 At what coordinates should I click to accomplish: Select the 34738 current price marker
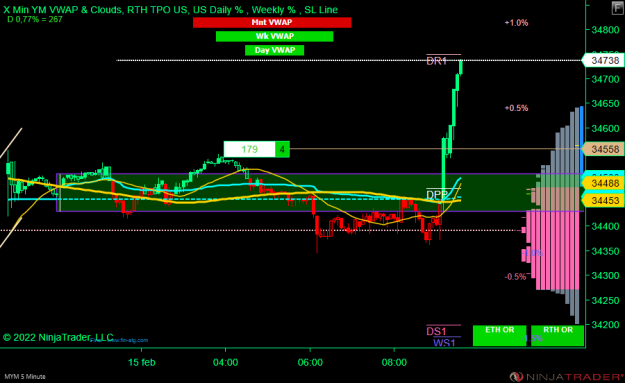point(604,61)
